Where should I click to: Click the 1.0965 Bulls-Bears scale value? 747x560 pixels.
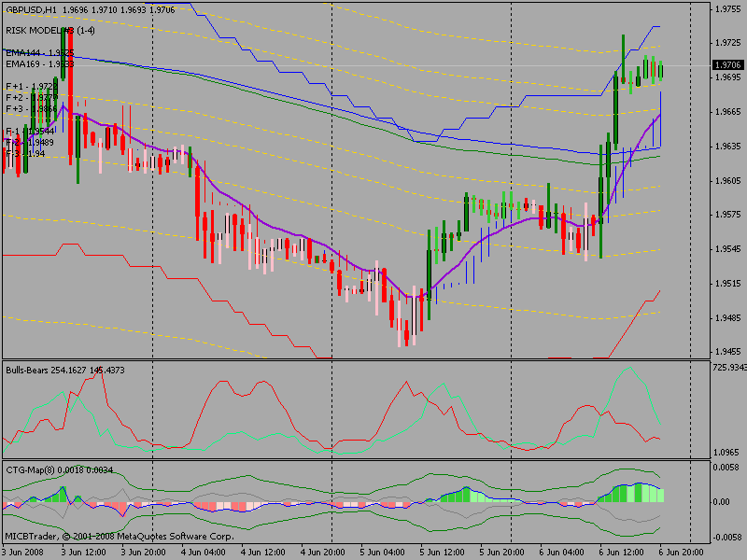(727, 452)
